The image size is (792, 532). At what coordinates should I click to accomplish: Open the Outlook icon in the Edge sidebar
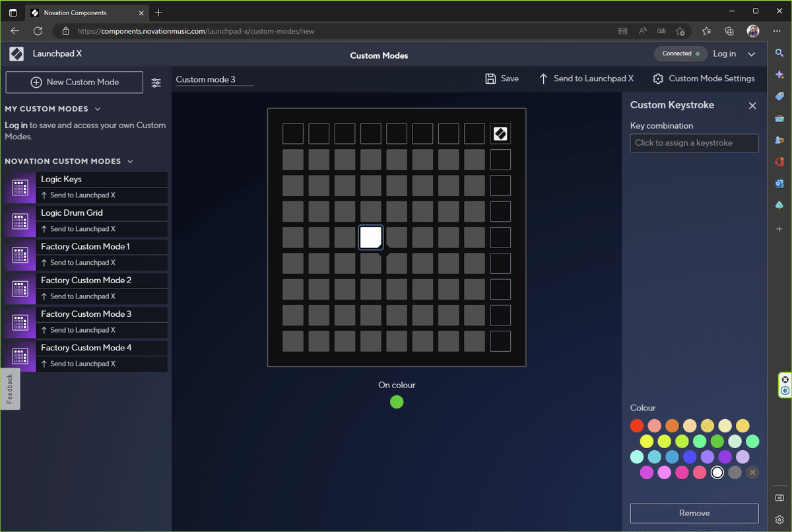point(779,183)
